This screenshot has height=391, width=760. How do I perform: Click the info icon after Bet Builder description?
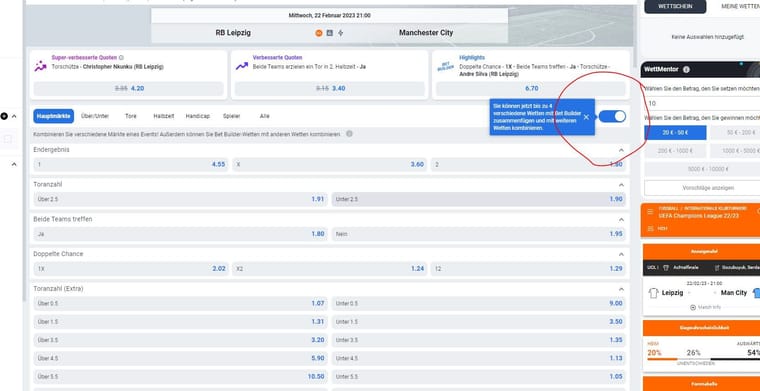coord(349,134)
